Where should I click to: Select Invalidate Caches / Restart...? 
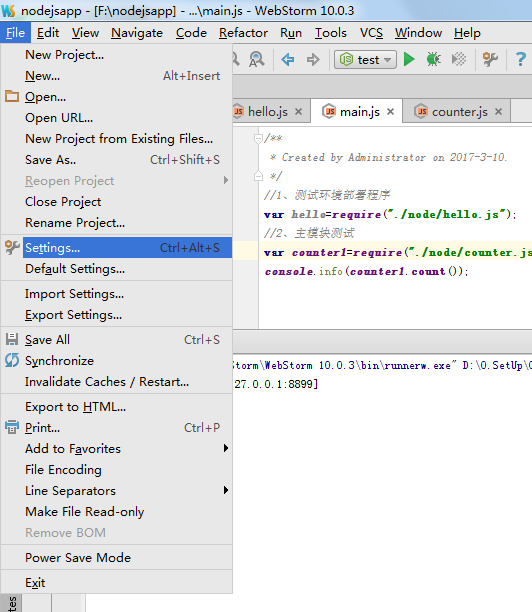(117, 381)
